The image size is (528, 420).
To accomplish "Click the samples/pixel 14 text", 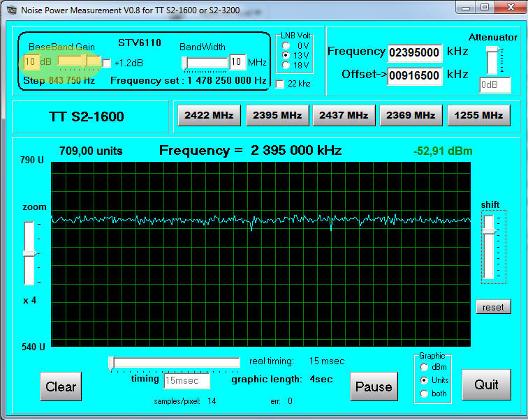I will 185,401.
